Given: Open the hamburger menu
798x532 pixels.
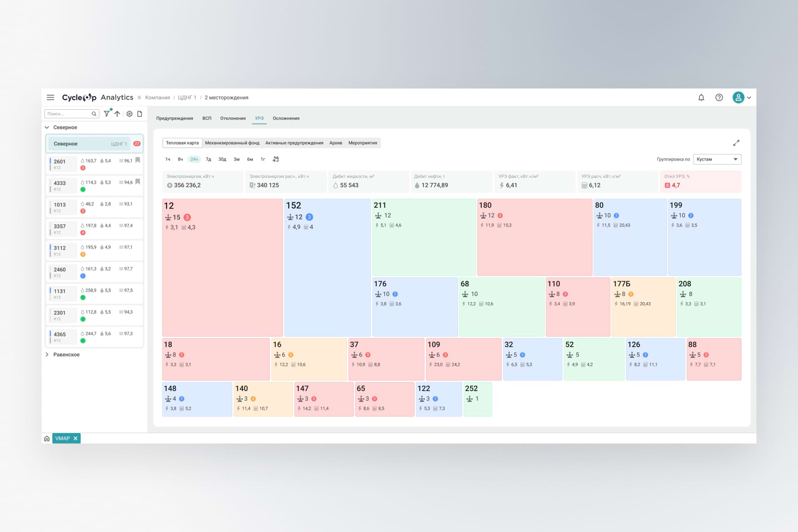Looking at the screenshot, I should 50,97.
